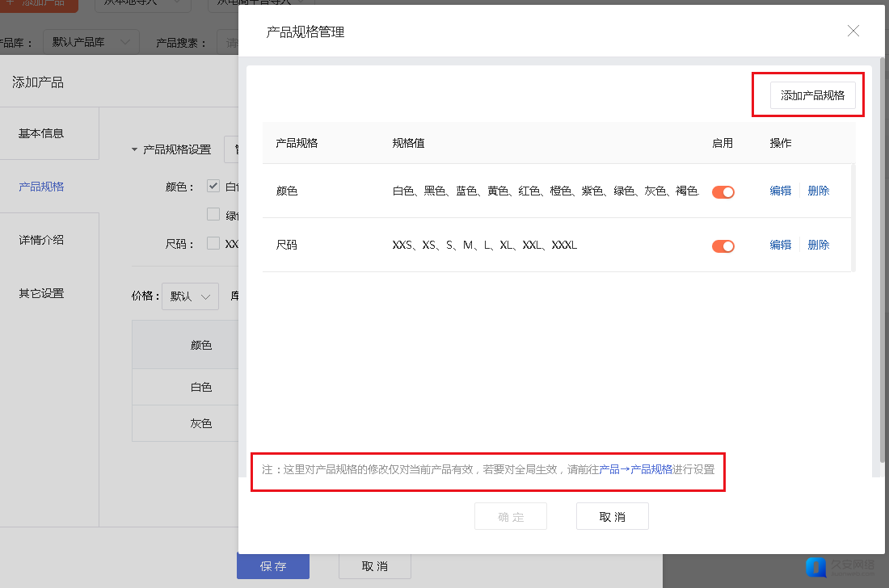The width and height of the screenshot is (889, 588).
Task: Tick the checkbox beside 尺码 label
Action: pos(213,243)
